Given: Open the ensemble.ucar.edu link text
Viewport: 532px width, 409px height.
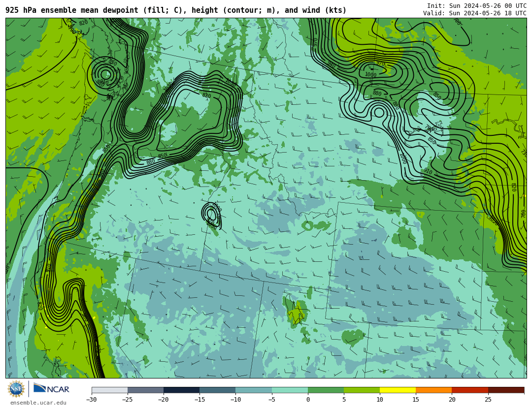Looking at the screenshot, I should coord(38,403).
